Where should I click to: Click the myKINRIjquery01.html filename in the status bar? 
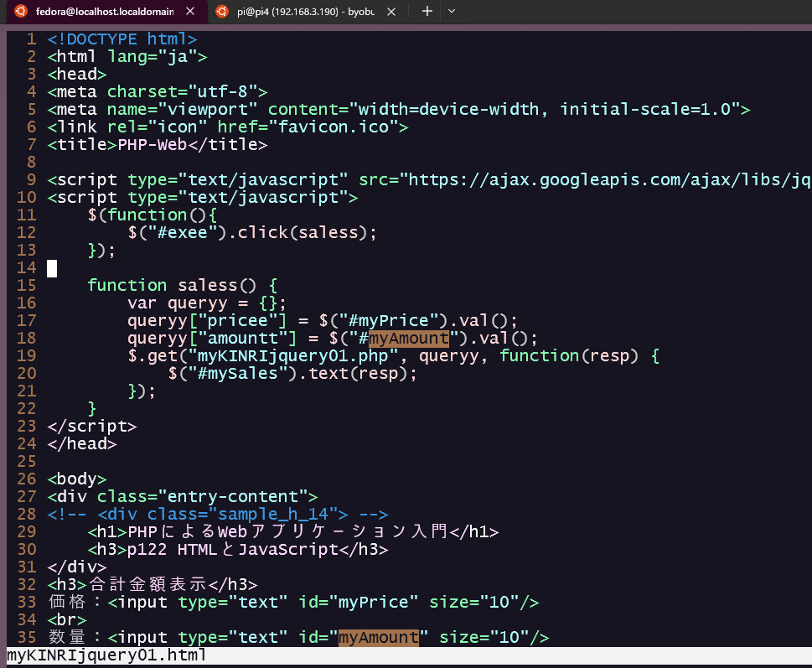tap(105, 655)
